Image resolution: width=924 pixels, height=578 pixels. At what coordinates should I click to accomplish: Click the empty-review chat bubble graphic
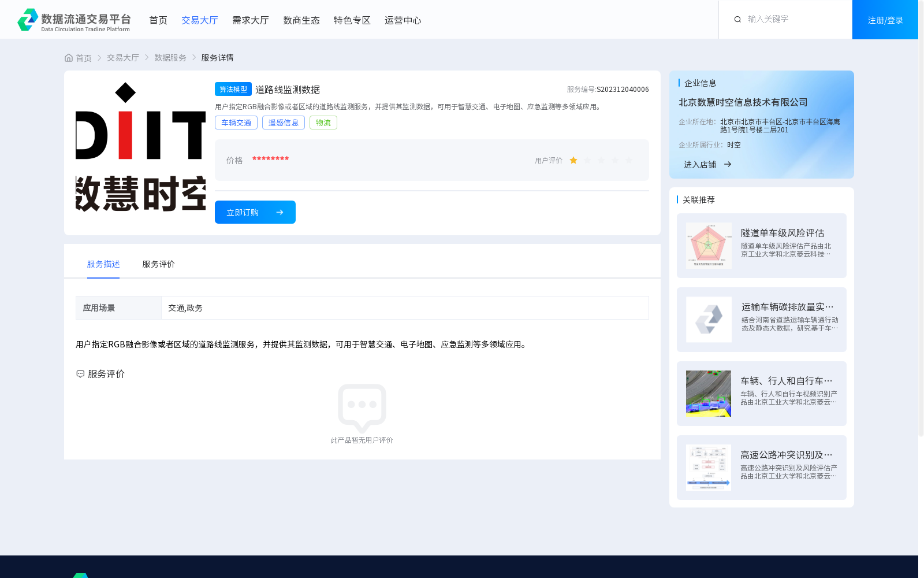coord(362,408)
